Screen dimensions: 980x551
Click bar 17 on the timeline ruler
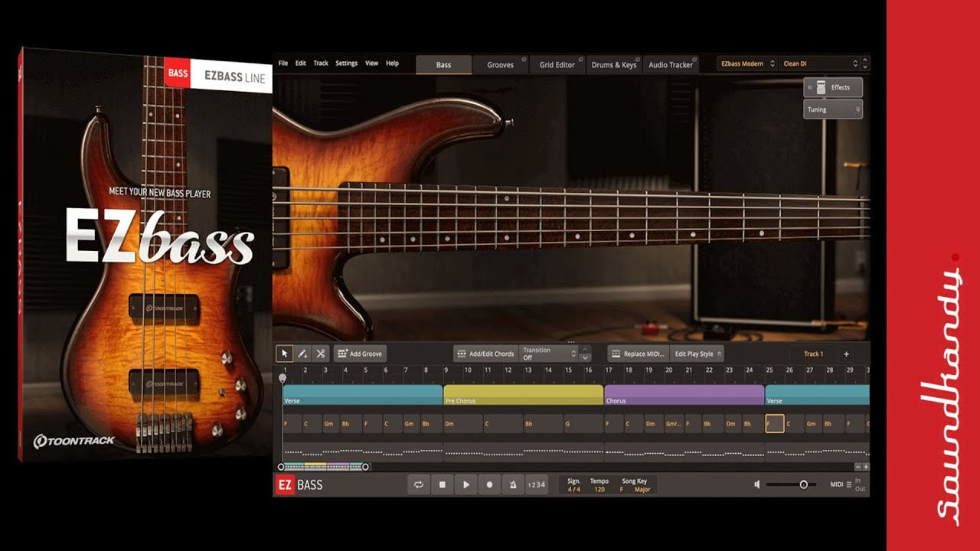tap(609, 370)
